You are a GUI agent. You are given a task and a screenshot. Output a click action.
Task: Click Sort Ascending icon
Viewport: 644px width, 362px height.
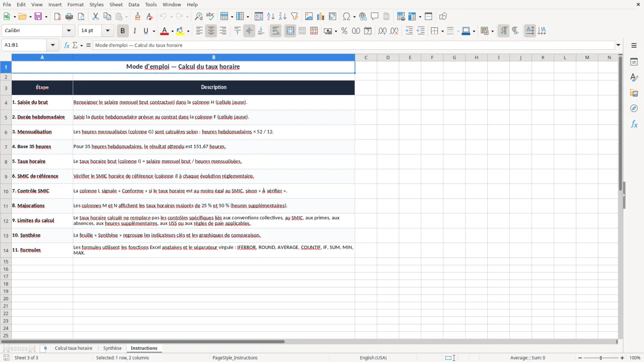tap(270, 17)
